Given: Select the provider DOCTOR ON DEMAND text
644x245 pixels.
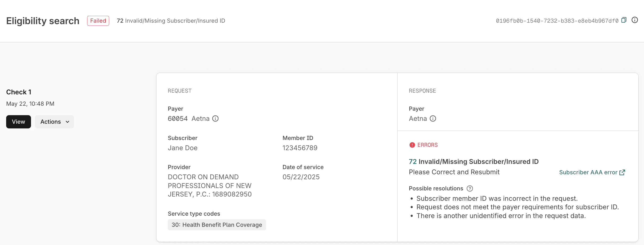Looking at the screenshot, I should [x=209, y=186].
